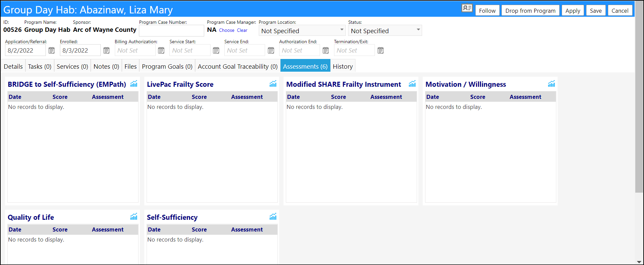Screen dimensions: 644x265
Task: Open chart icon for BRIDGE to Self-Sufficiency
Action: coord(134,84)
